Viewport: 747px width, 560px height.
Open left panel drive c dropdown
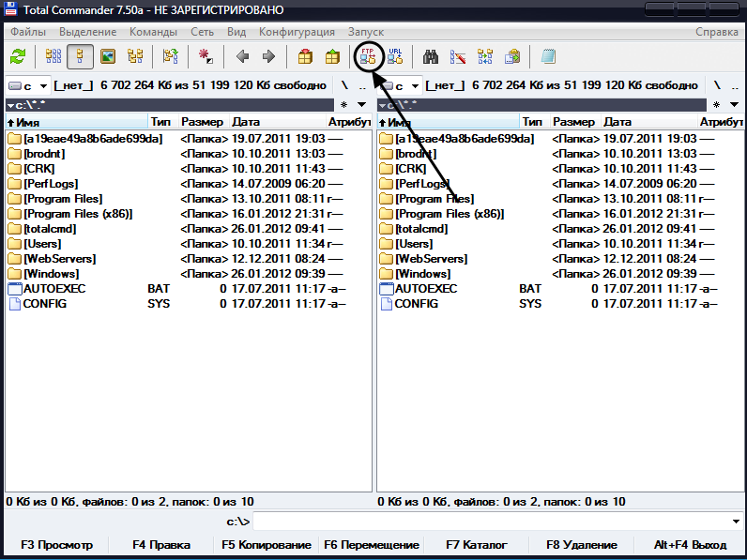click(27, 85)
